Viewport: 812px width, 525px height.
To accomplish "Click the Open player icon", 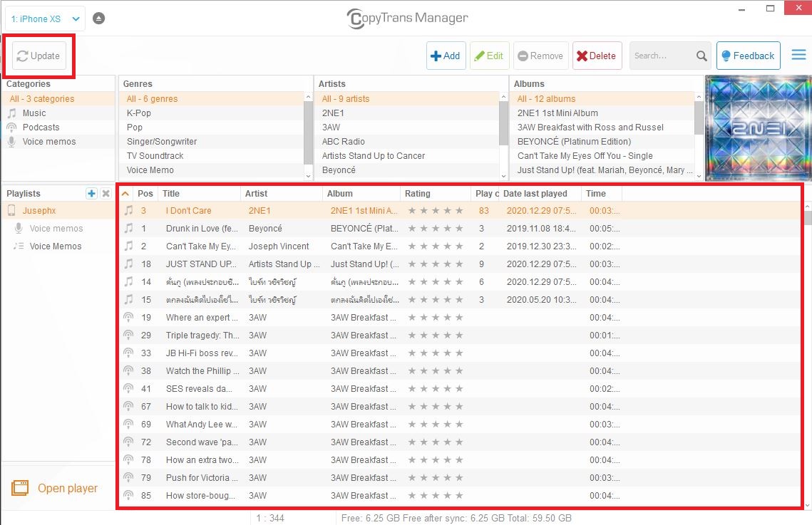I will (20, 488).
